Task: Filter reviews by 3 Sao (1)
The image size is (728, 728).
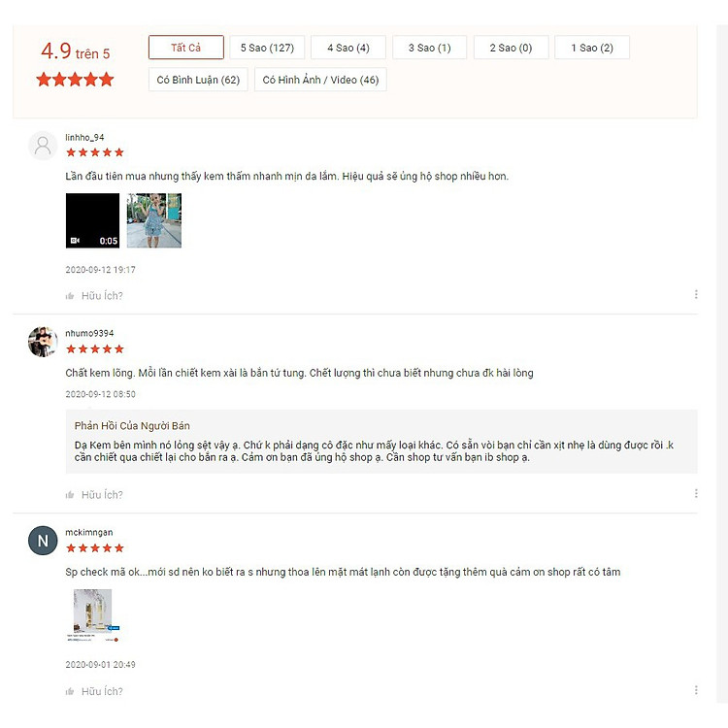Action: [x=429, y=48]
